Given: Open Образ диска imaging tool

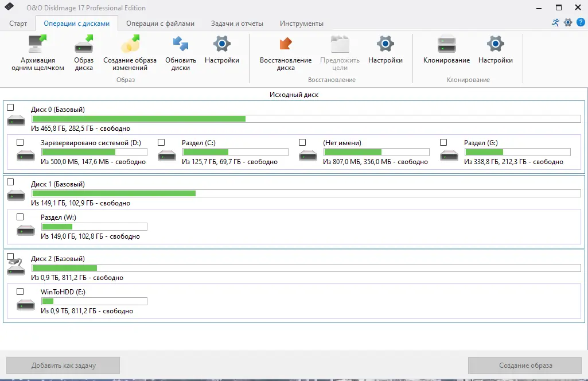Looking at the screenshot, I should (x=84, y=53).
